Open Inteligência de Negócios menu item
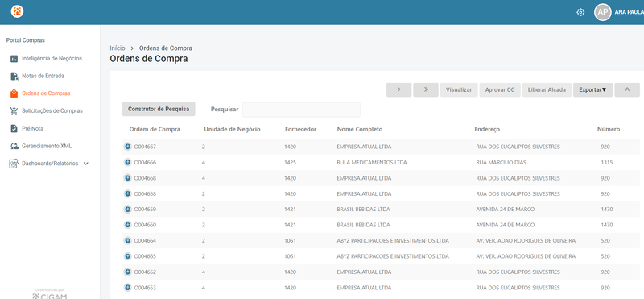This screenshot has height=299, width=644. pyautogui.click(x=52, y=59)
